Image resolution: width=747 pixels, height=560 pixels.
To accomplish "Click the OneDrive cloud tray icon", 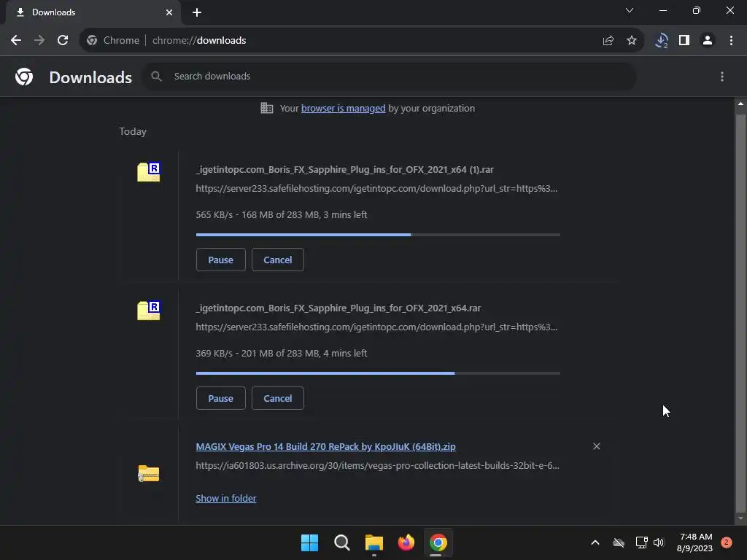I will pos(619,542).
